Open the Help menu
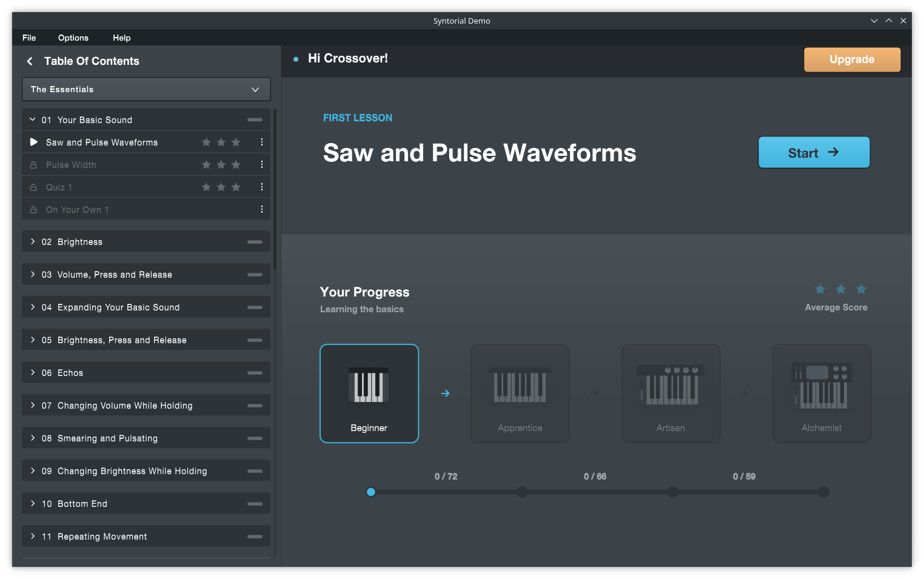Viewport: 924px width, 579px height. pos(121,38)
